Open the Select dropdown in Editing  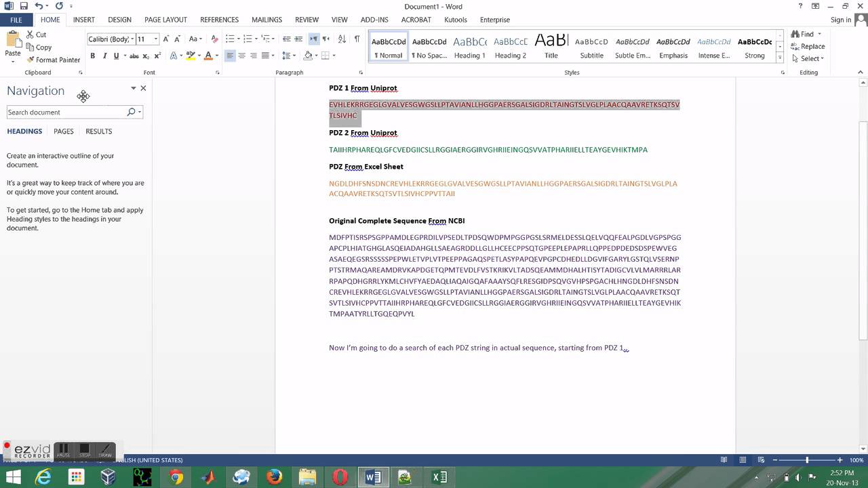click(807, 58)
